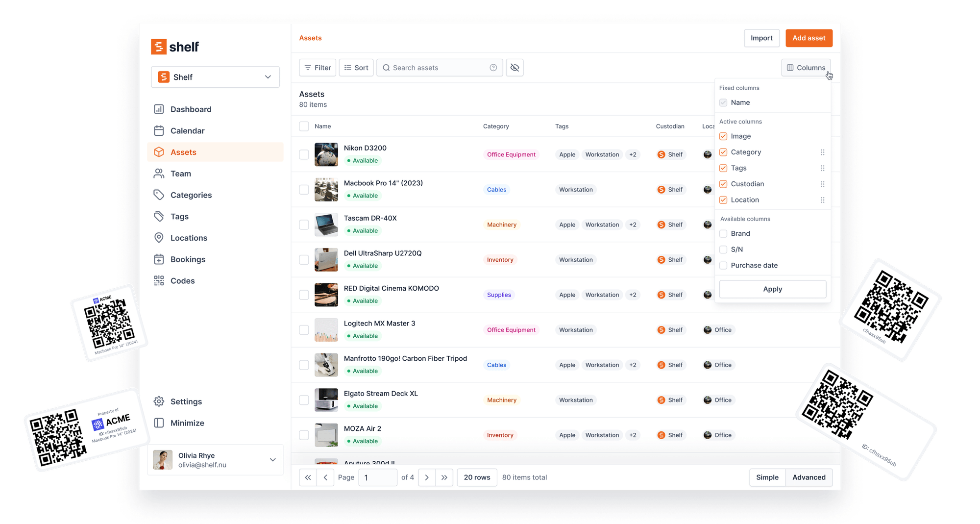This screenshot has height=524, width=980.
Task: Enable the Brand column checkbox
Action: point(723,233)
